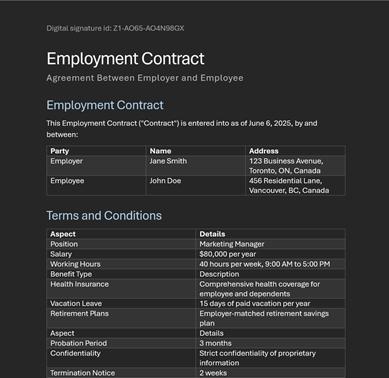
Task: Click the John Doe name cell
Action: coord(195,185)
